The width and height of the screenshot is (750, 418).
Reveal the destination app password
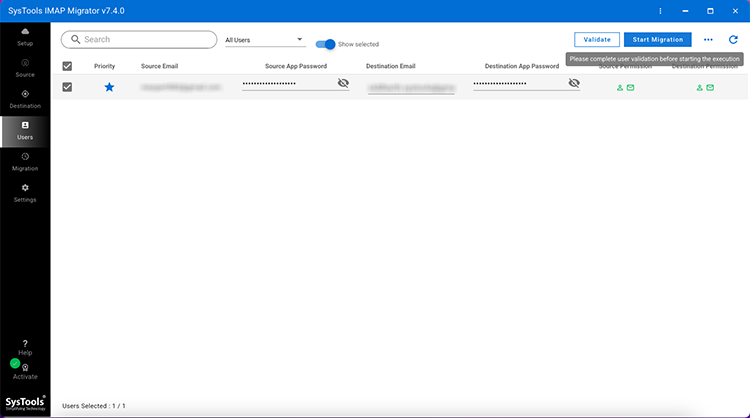point(574,83)
